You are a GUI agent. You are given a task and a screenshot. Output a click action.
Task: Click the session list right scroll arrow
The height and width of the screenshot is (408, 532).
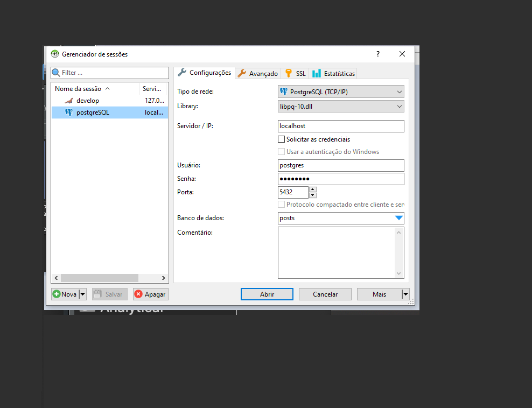point(164,278)
